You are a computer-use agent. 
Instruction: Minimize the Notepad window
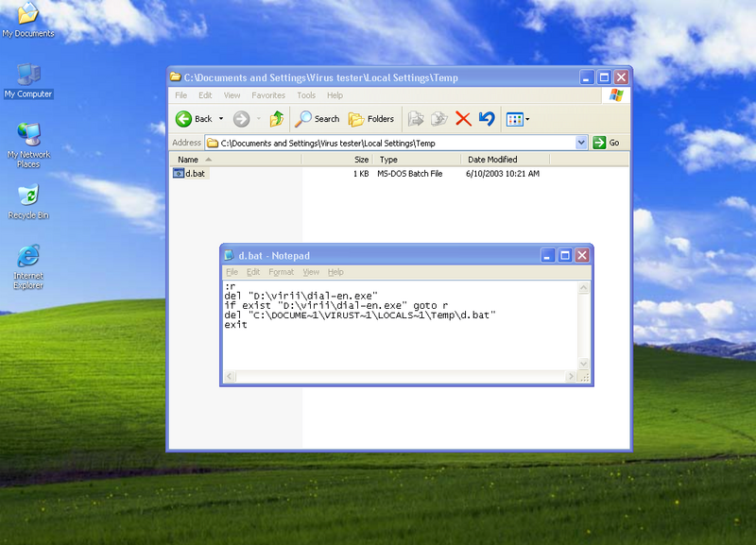[x=547, y=255]
